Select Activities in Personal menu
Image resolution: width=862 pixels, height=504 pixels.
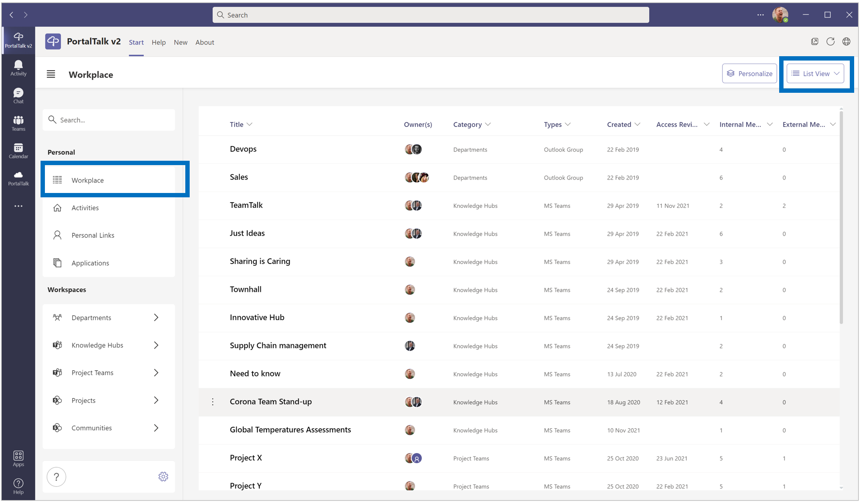click(109, 208)
